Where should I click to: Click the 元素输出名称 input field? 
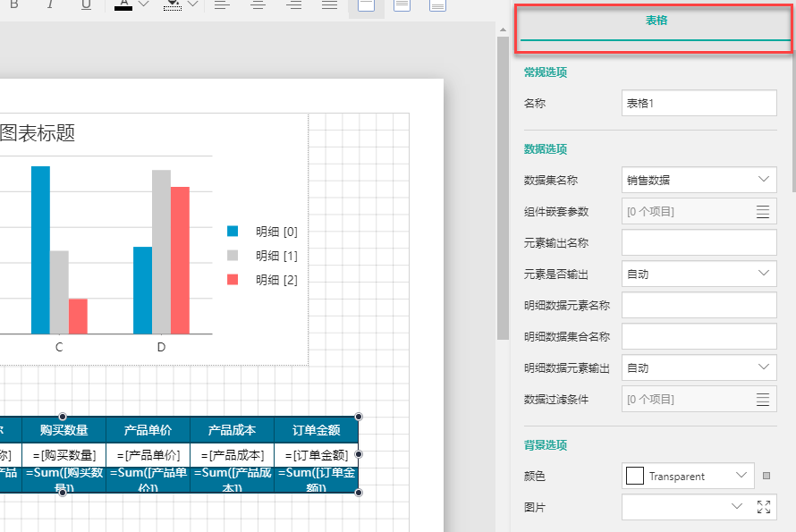[699, 242]
